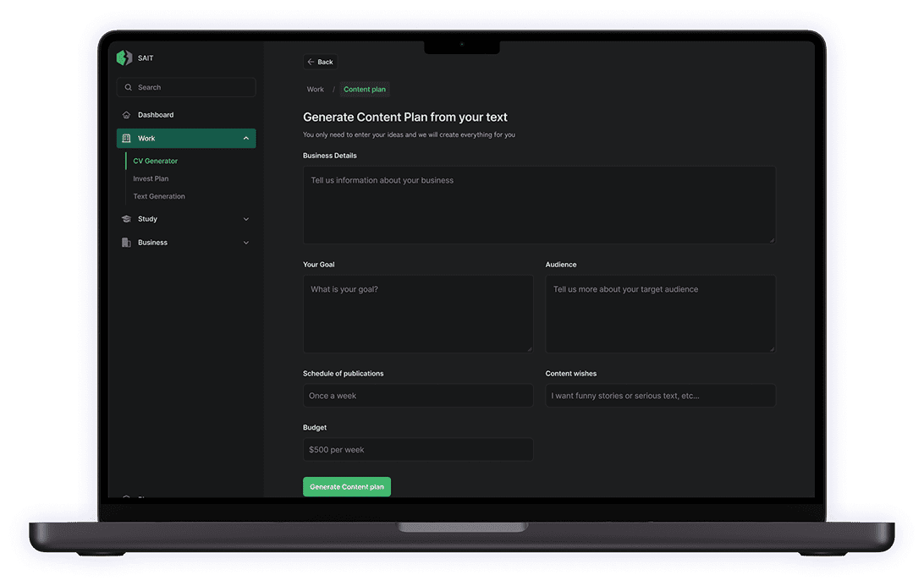Expand the Study section chevron
Image resolution: width=924 pixels, height=586 pixels.
pyautogui.click(x=246, y=219)
